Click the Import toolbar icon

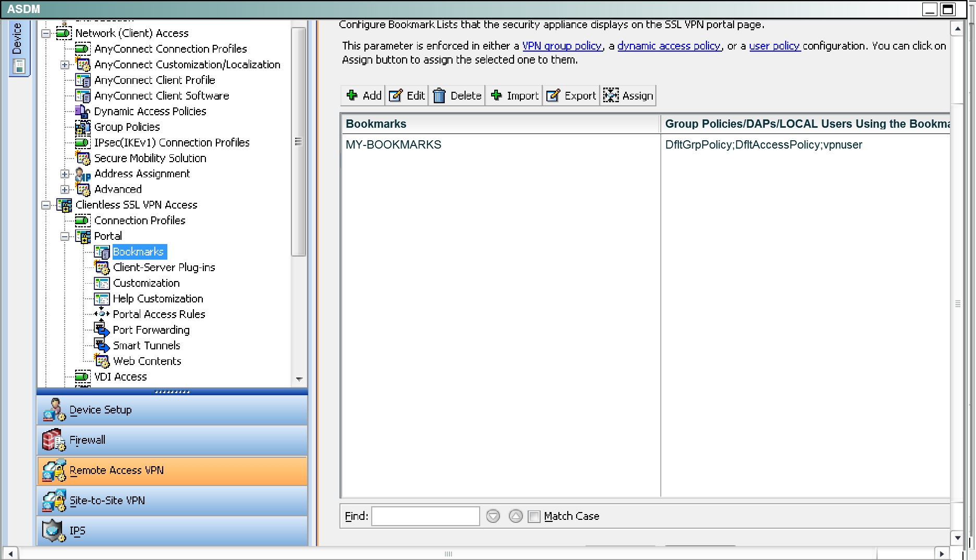click(496, 95)
